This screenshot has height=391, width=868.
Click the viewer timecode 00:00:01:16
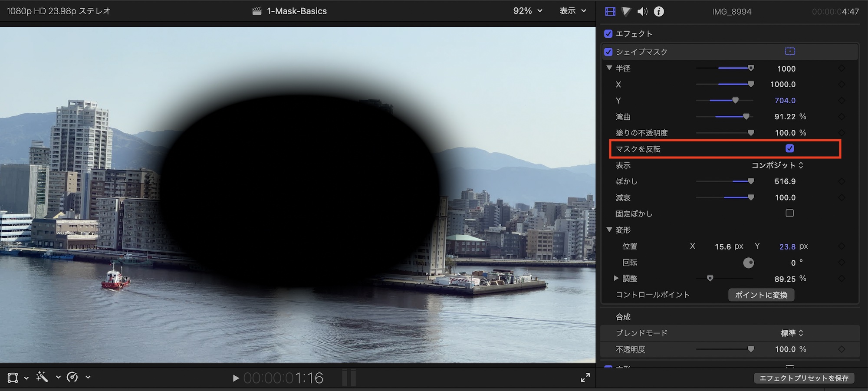click(283, 378)
